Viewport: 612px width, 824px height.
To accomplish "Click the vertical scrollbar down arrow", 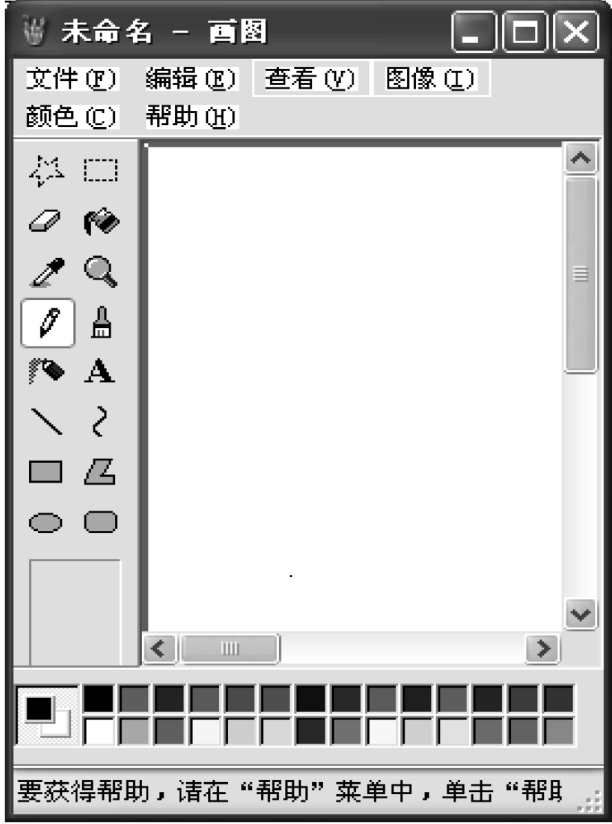I will click(x=580, y=614).
